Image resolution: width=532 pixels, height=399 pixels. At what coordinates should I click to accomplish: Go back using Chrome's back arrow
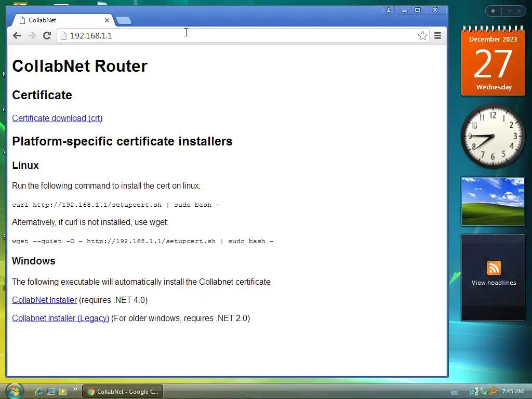(x=17, y=36)
